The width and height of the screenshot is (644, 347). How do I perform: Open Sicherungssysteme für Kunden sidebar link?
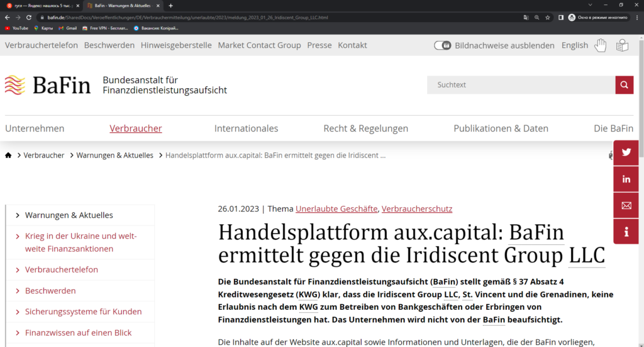pos(84,312)
